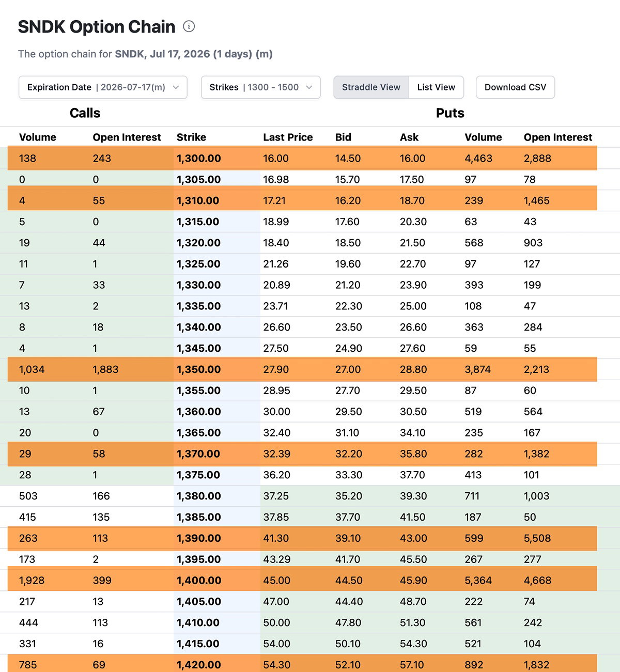Click the Ask column header
The width and height of the screenshot is (620, 672).
pyautogui.click(x=409, y=137)
